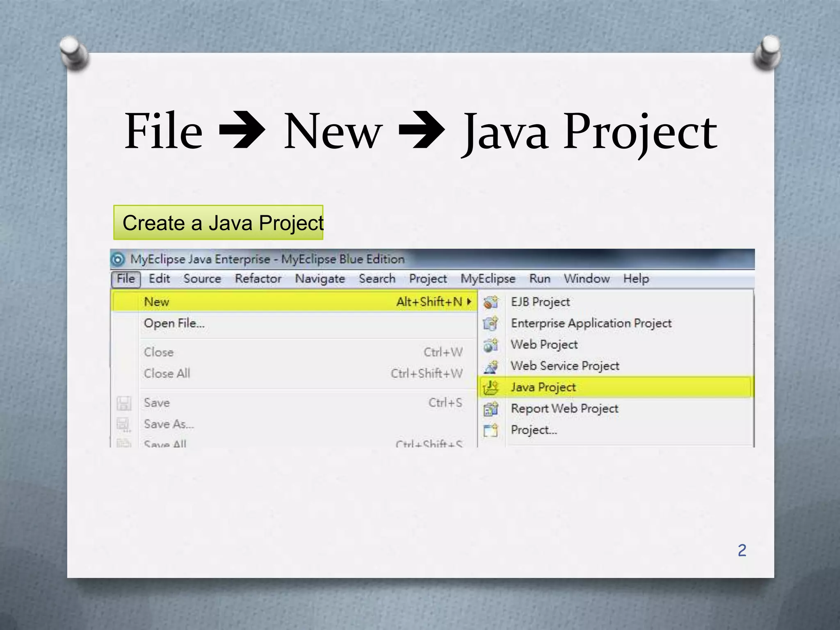Image resolution: width=840 pixels, height=630 pixels.
Task: Select Web Service Project entry
Action: [x=565, y=366]
